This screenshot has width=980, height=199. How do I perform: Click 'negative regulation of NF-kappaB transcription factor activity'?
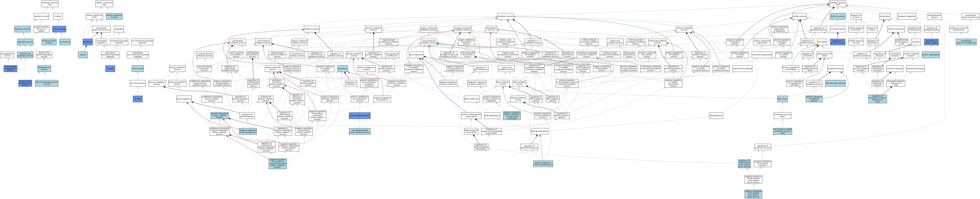pyautogui.click(x=753, y=194)
